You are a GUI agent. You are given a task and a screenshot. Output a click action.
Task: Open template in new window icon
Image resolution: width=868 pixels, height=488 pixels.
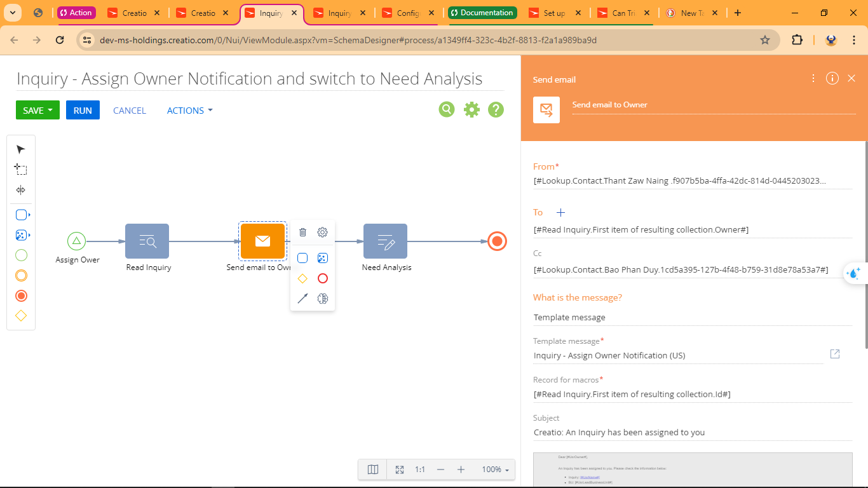[x=835, y=354]
